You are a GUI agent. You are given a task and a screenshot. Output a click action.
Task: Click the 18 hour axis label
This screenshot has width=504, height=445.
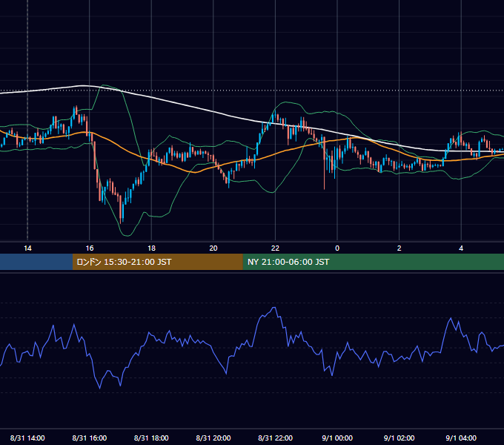[x=151, y=248]
